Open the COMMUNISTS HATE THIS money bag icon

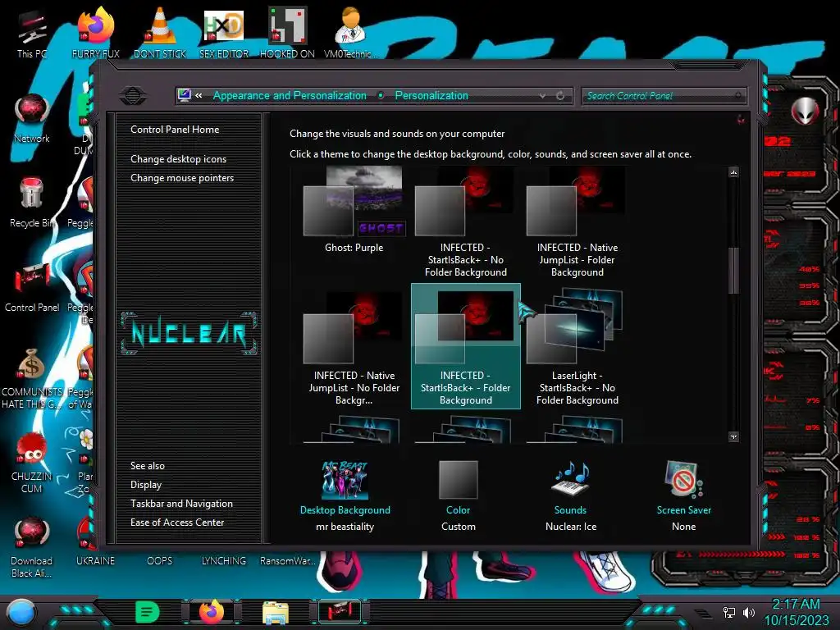(32, 378)
